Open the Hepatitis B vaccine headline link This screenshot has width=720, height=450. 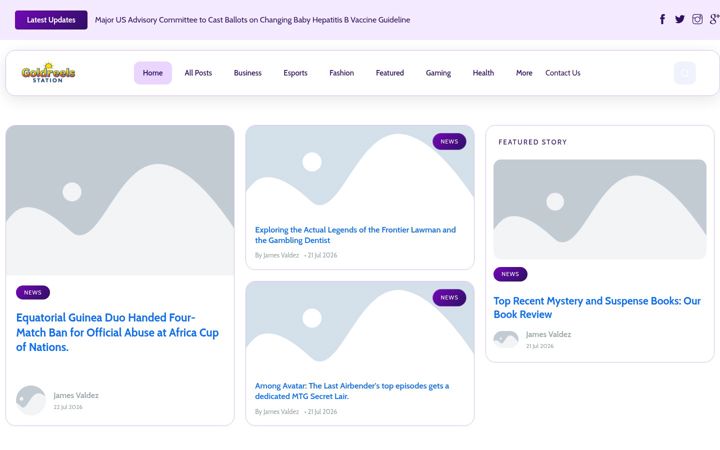[x=252, y=20]
